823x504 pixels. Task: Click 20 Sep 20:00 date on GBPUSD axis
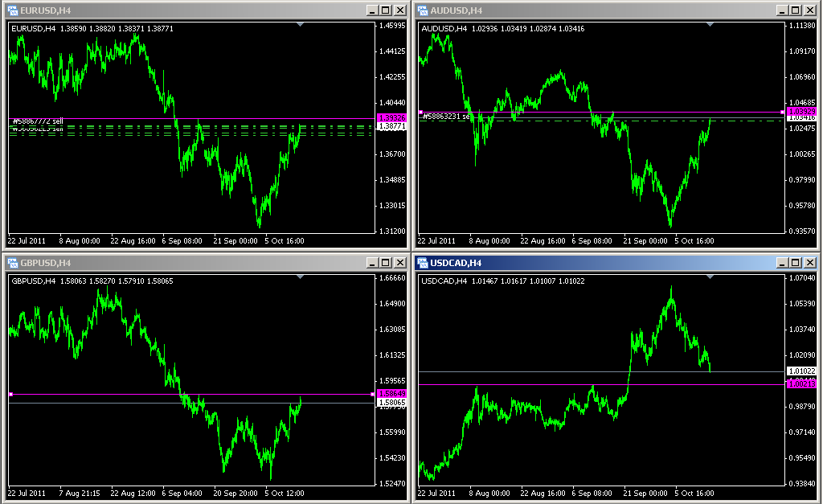pyautogui.click(x=235, y=494)
